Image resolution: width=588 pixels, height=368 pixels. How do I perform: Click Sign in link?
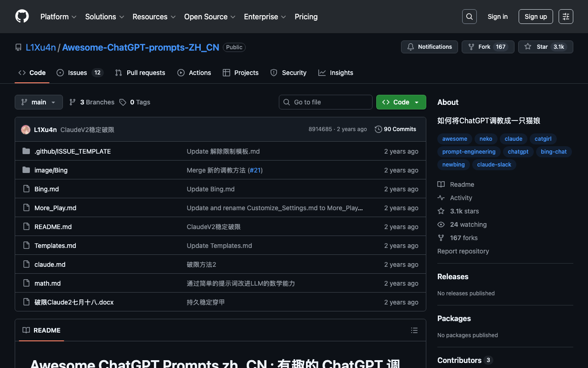(498, 17)
